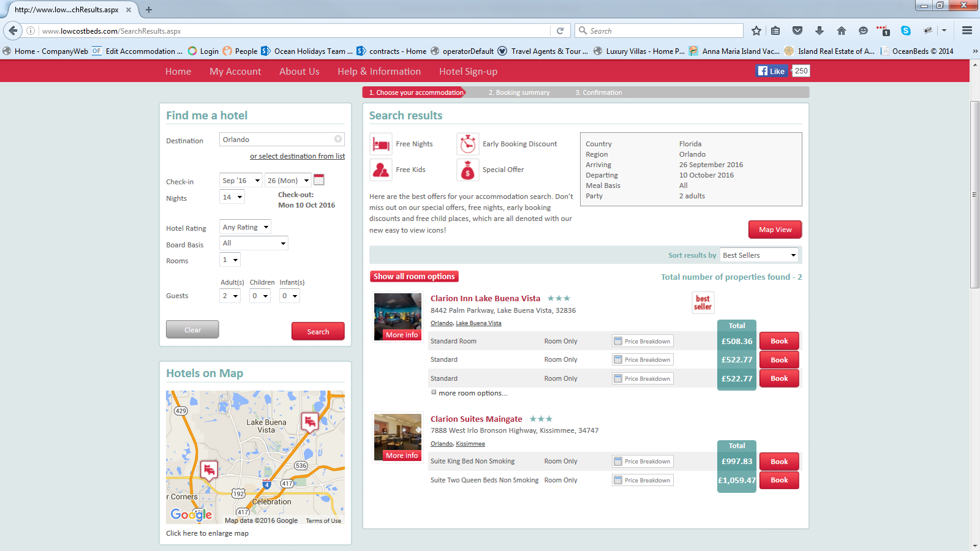The height and width of the screenshot is (551, 980).
Task: Open Map View of the search results
Action: (x=775, y=230)
